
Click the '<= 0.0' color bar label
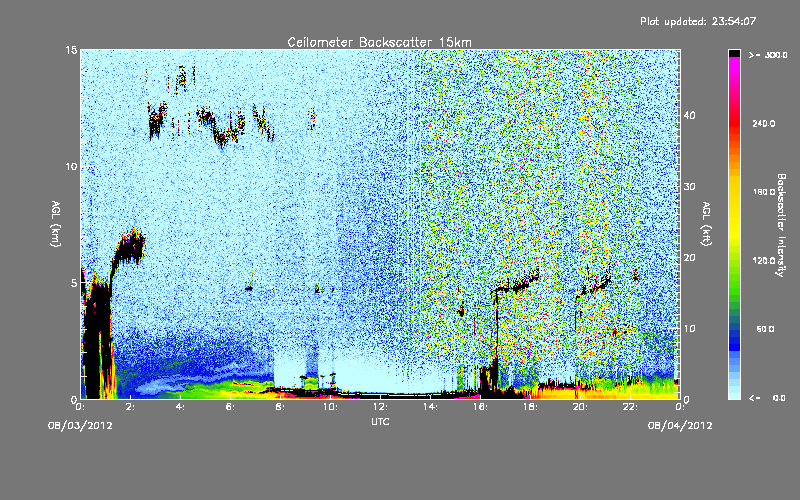768,398
